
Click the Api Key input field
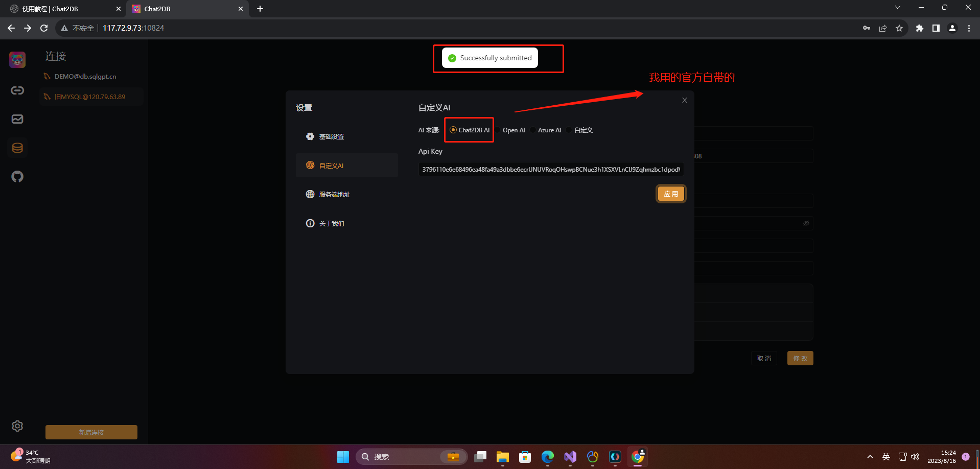[x=551, y=170]
